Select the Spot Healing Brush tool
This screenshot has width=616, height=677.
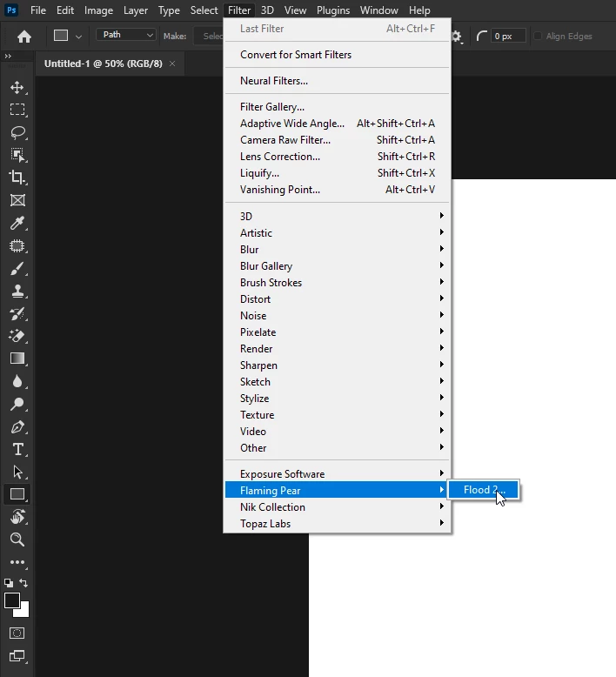pyautogui.click(x=17, y=245)
